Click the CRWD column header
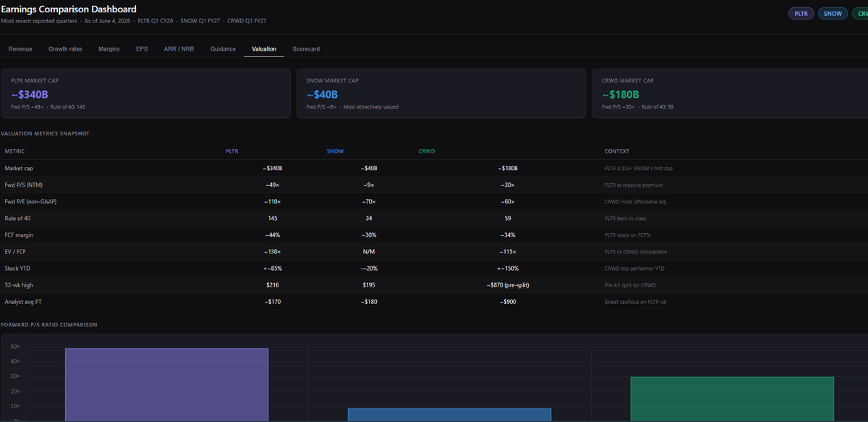The width and height of the screenshot is (868, 422). 427,151
